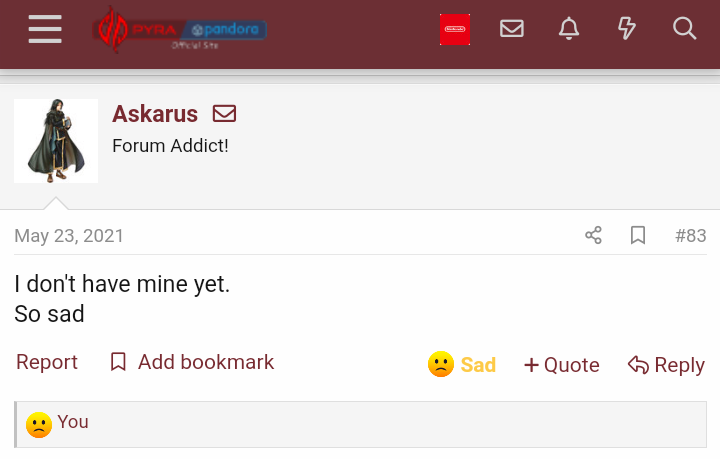The width and height of the screenshot is (720, 459).
Task: Click the share post icon
Action: click(x=594, y=236)
